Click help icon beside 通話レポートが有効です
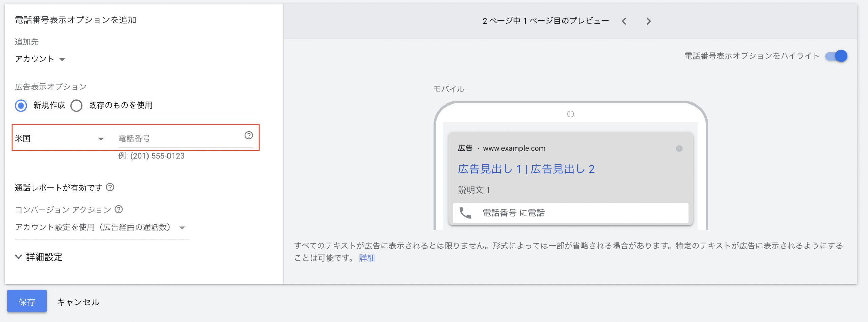868x322 pixels. [x=110, y=187]
